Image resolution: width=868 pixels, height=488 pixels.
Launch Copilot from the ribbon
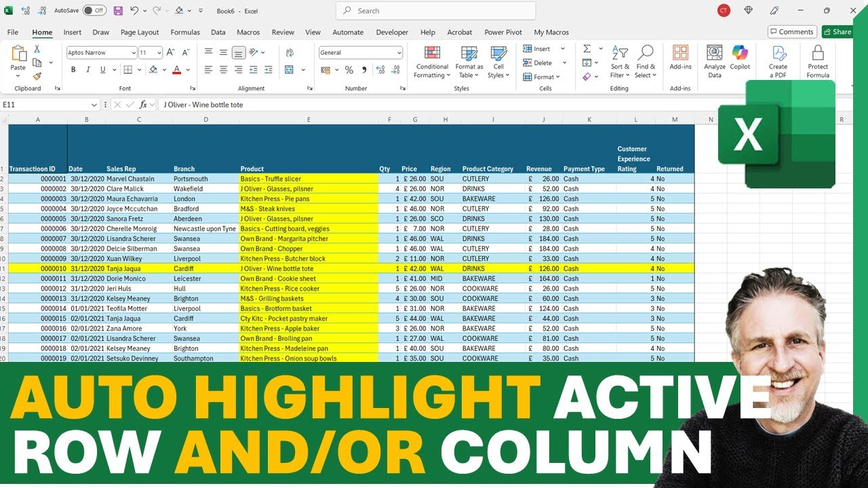pyautogui.click(x=740, y=57)
